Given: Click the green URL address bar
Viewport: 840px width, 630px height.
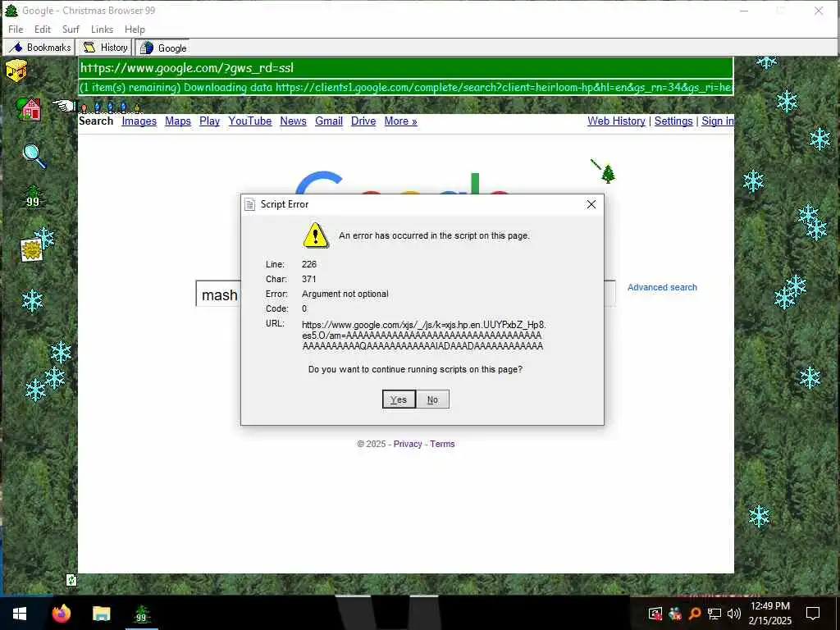Looking at the screenshot, I should pyautogui.click(x=405, y=68).
